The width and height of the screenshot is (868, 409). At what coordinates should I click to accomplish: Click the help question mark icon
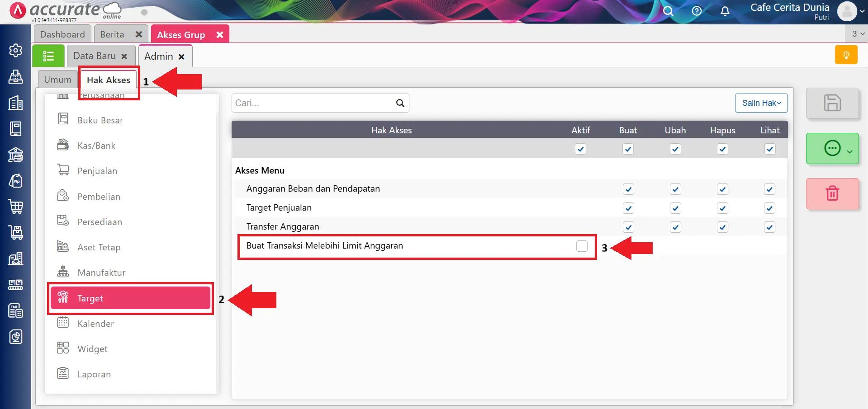tap(697, 11)
